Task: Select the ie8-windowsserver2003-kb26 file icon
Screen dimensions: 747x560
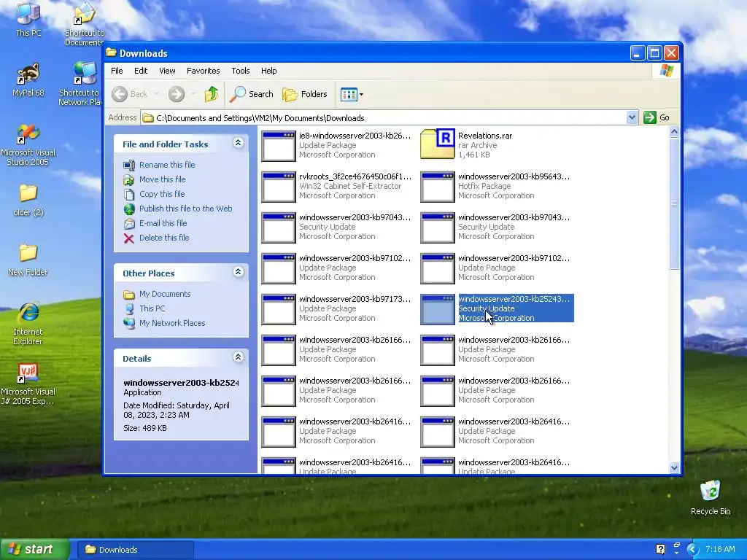Action: coord(278,146)
